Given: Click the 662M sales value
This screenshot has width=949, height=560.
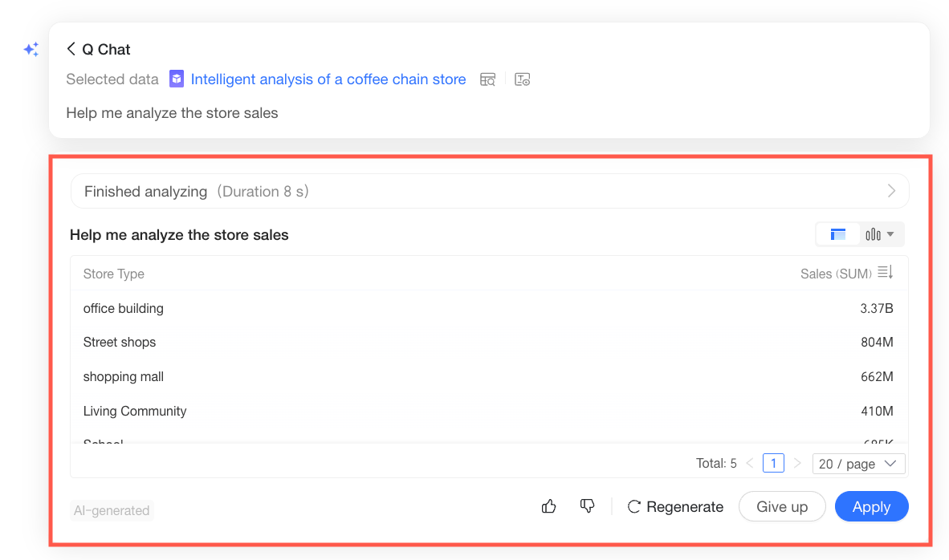Looking at the screenshot, I should pyautogui.click(x=877, y=377).
